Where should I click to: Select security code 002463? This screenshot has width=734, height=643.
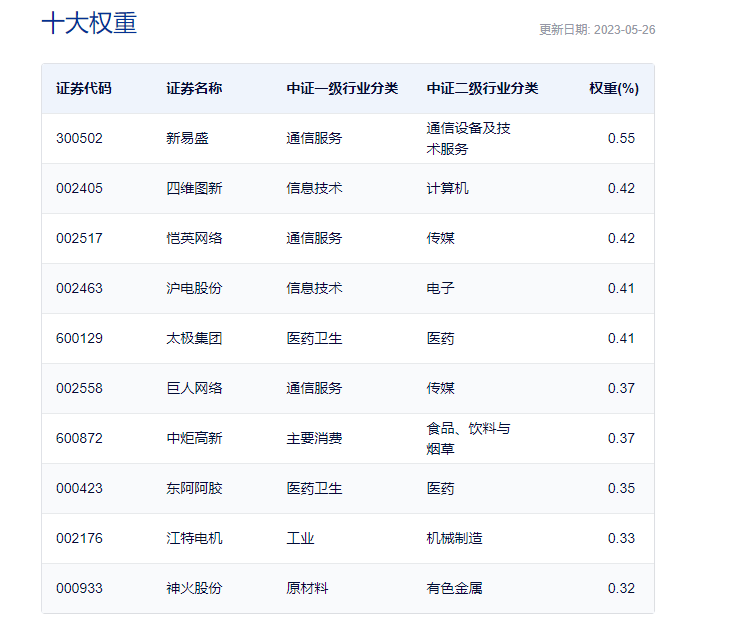point(79,288)
